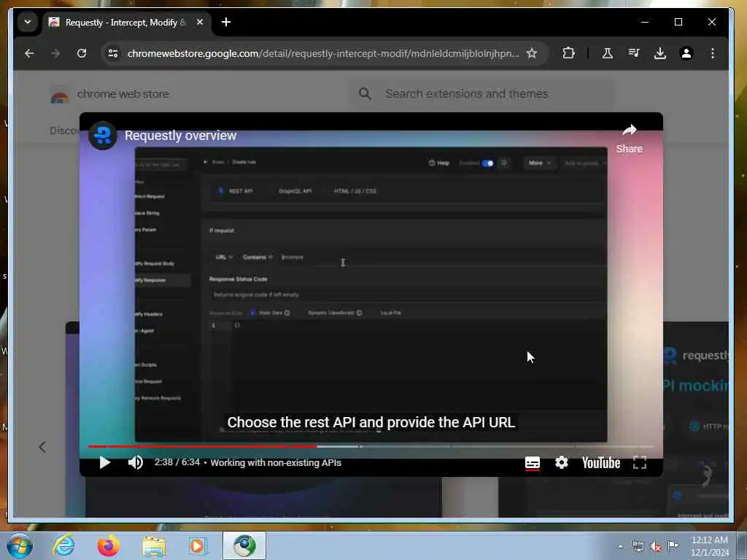Image resolution: width=747 pixels, height=560 pixels.
Task: Toggle YouTube subtitles/captions button
Action: 532,462
